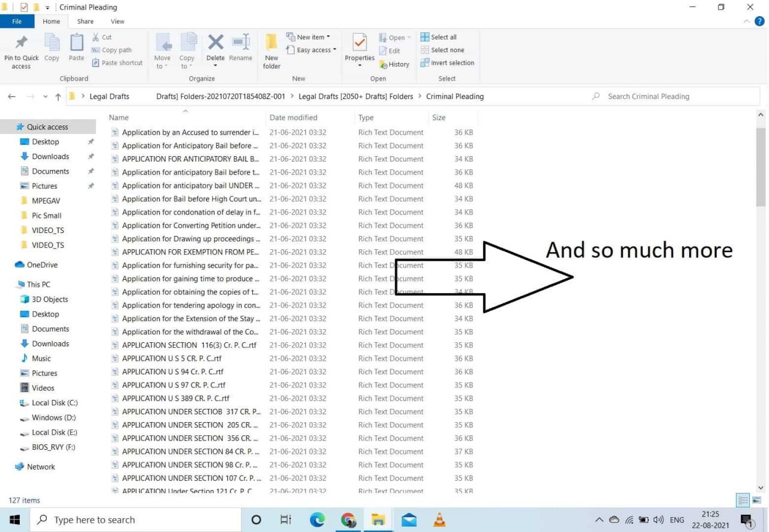769x532 pixels.
Task: Open the View ribbon tab
Action: [117, 22]
